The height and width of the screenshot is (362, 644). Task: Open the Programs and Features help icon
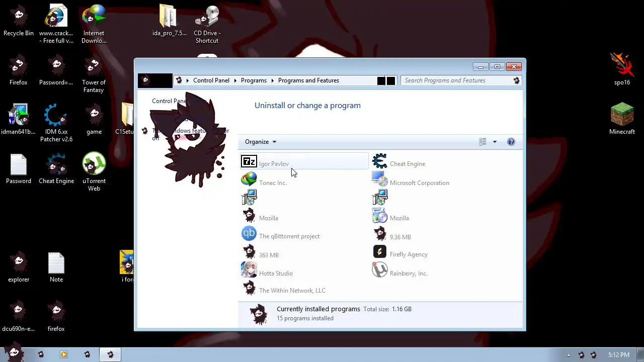coord(511,142)
